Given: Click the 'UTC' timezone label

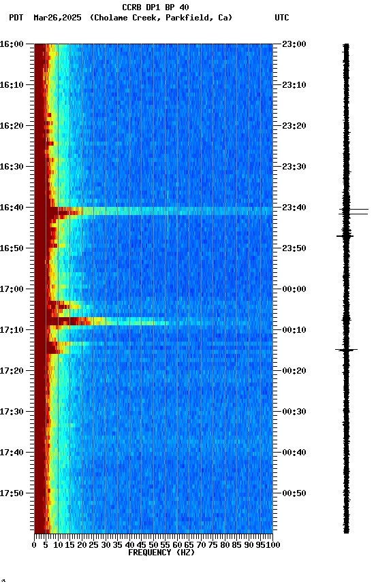Looking at the screenshot, I should [x=282, y=18].
